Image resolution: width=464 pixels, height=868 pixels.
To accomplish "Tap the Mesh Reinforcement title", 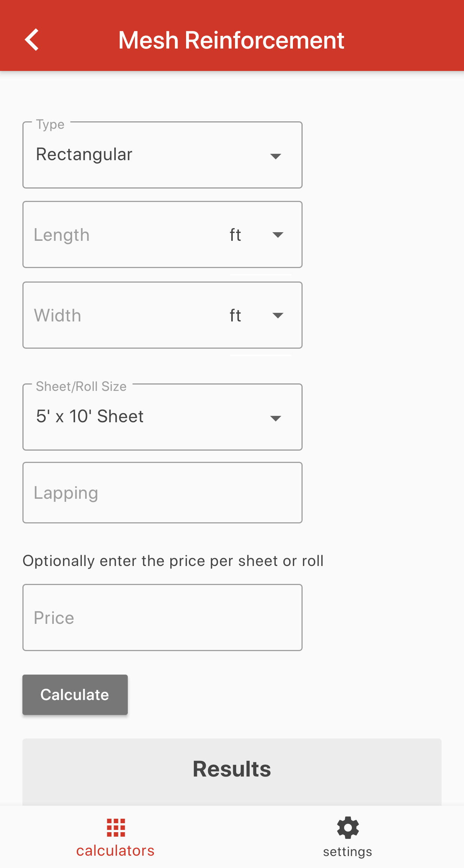I will (231, 40).
